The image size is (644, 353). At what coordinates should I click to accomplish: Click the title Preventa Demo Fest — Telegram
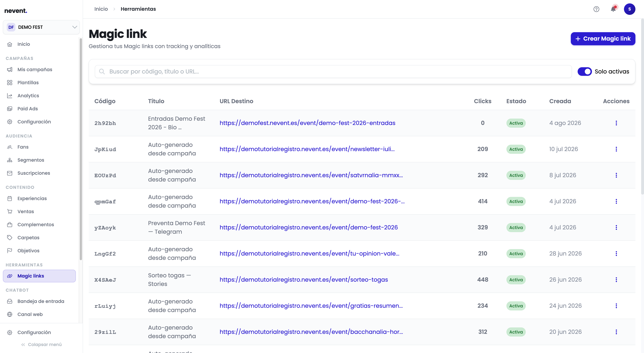coord(177,227)
